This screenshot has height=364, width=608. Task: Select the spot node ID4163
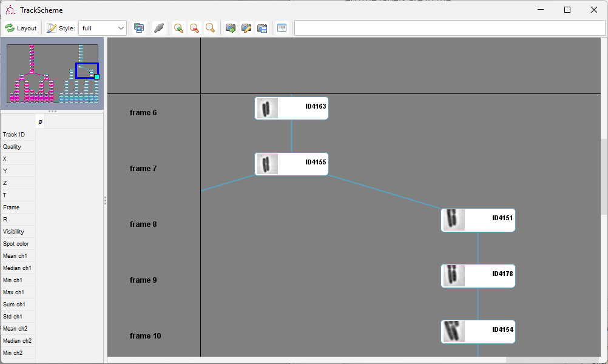tap(292, 108)
